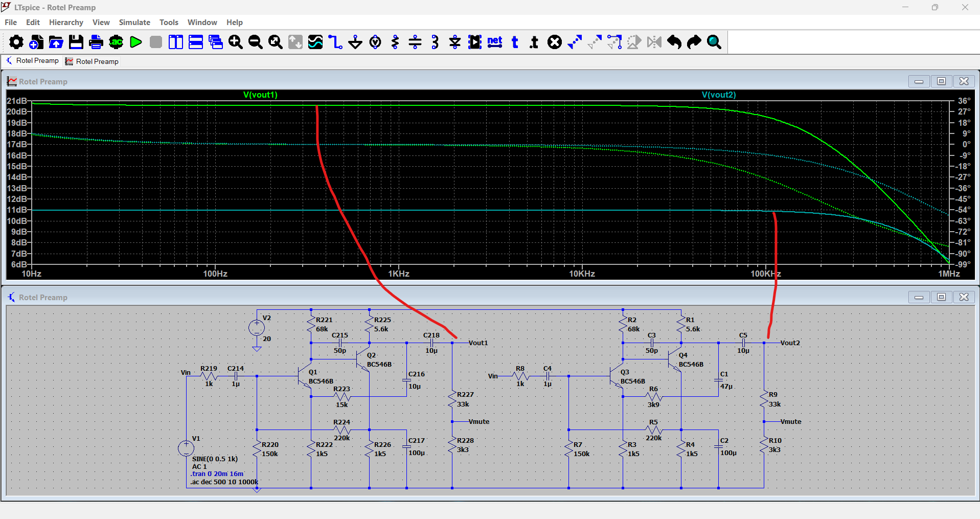The height and width of the screenshot is (519, 980).
Task: Open the Hierarchy menu
Action: click(x=66, y=22)
